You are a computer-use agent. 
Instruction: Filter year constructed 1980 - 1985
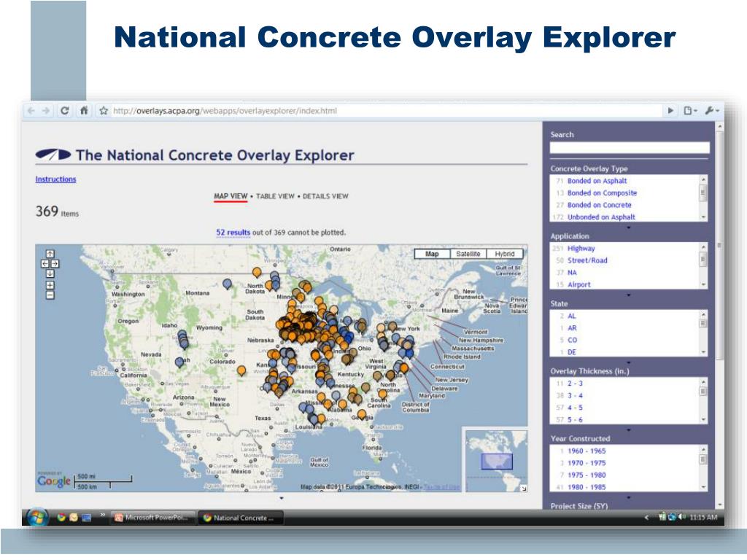click(587, 487)
